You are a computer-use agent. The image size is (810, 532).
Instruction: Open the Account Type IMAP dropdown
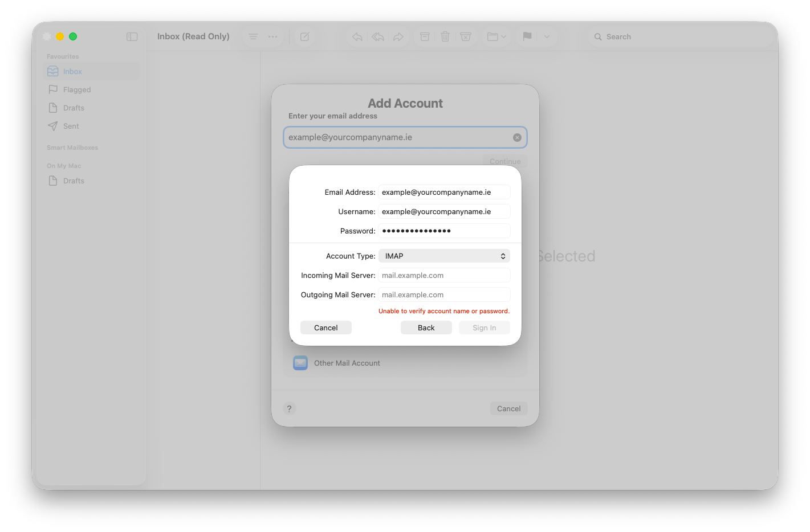pyautogui.click(x=444, y=256)
